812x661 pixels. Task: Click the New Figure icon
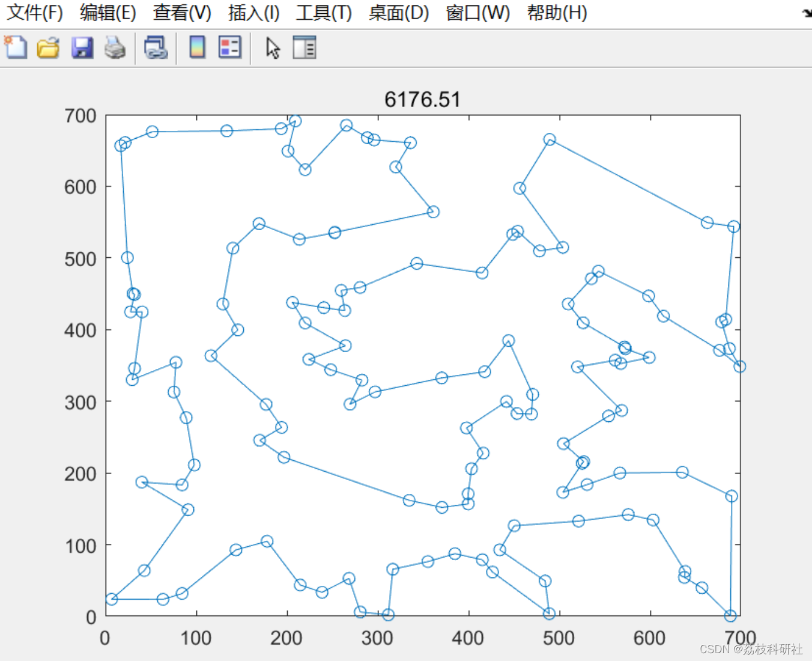click(16, 47)
